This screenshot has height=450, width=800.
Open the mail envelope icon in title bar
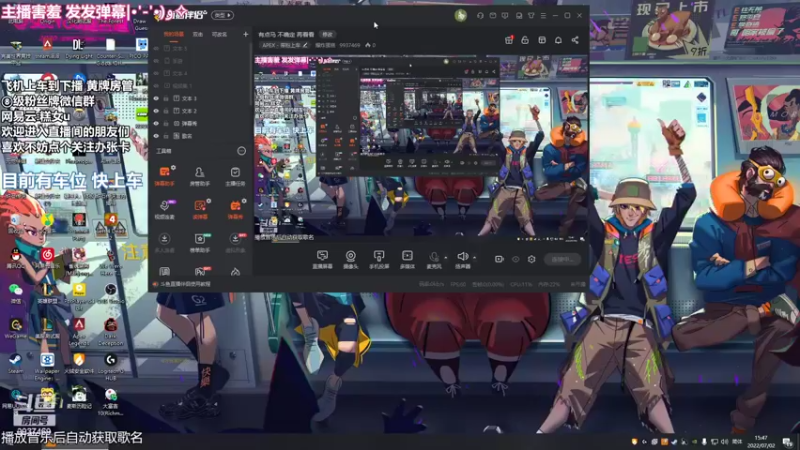tap(493, 16)
